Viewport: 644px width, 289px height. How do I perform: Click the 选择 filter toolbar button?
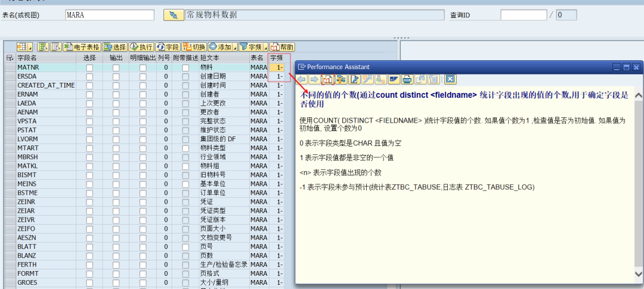click(114, 47)
